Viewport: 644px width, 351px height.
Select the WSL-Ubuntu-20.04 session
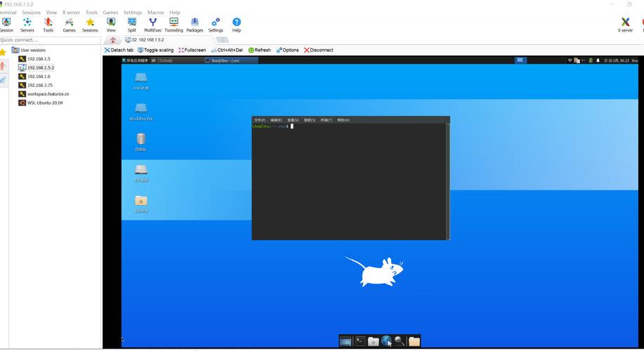(x=44, y=102)
